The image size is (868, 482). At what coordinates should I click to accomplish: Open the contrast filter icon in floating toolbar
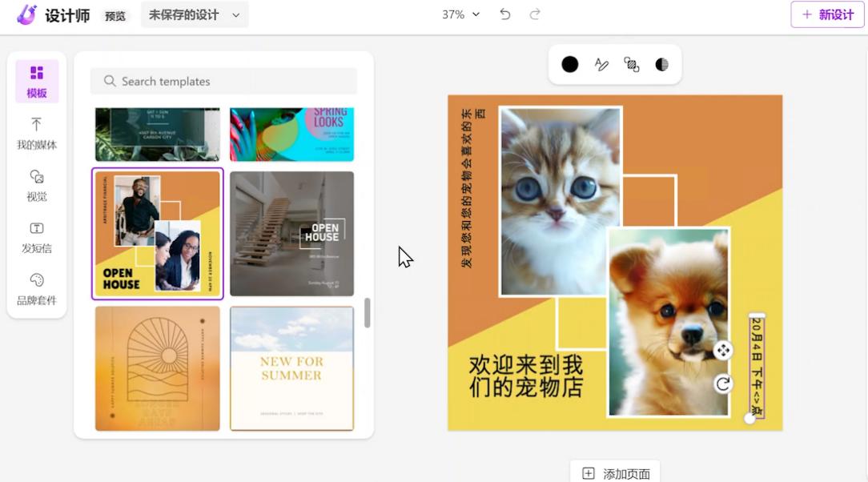click(x=661, y=64)
